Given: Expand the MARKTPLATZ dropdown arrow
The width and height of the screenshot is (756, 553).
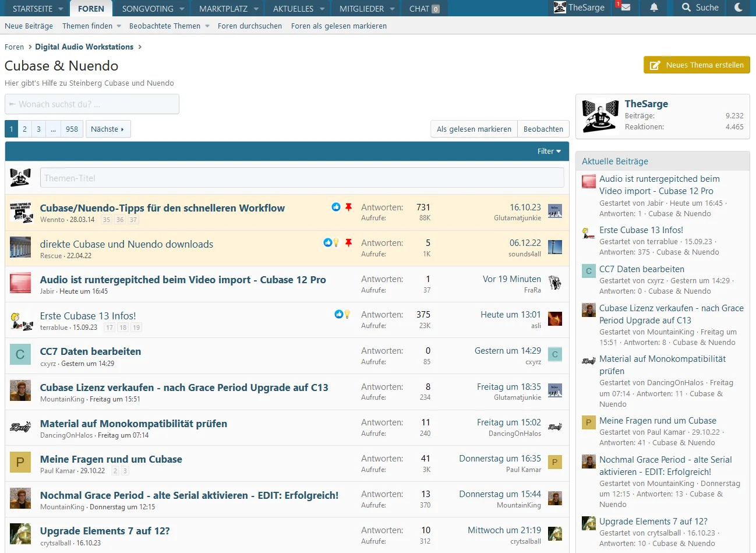Looking at the screenshot, I should (x=256, y=9).
